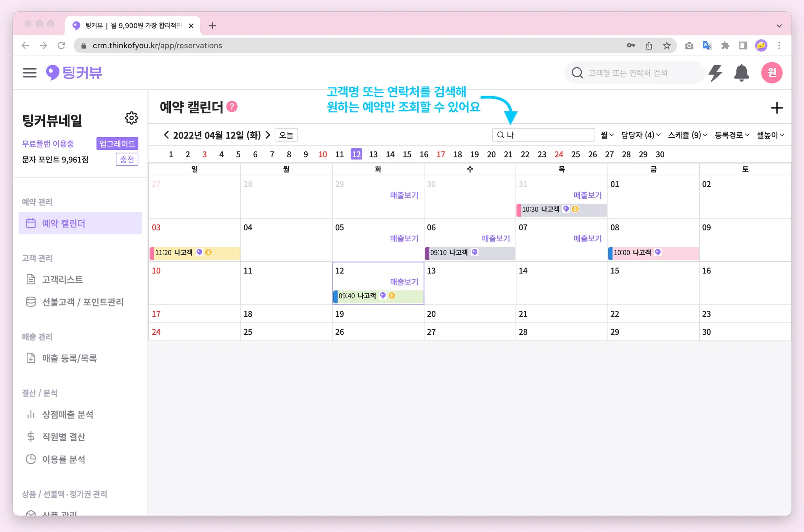804x532 pixels.
Task: Click 매출보기 link on April 12
Action: click(x=404, y=282)
